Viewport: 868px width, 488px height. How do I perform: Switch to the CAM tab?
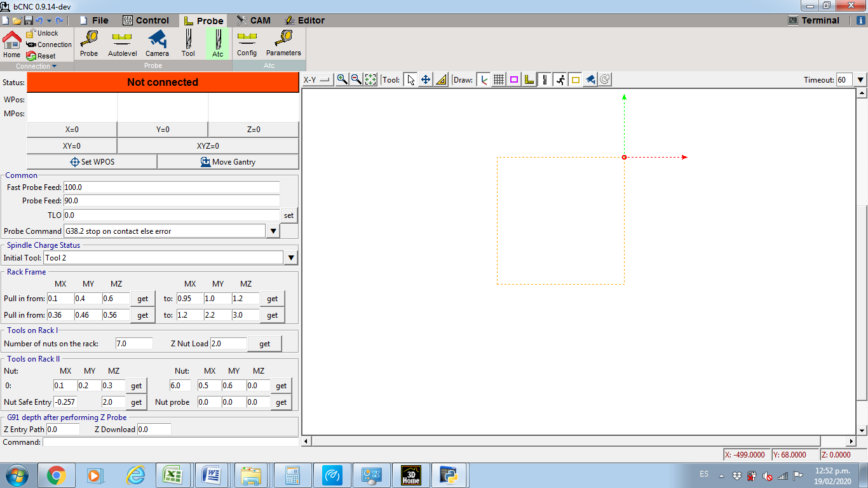click(x=254, y=20)
